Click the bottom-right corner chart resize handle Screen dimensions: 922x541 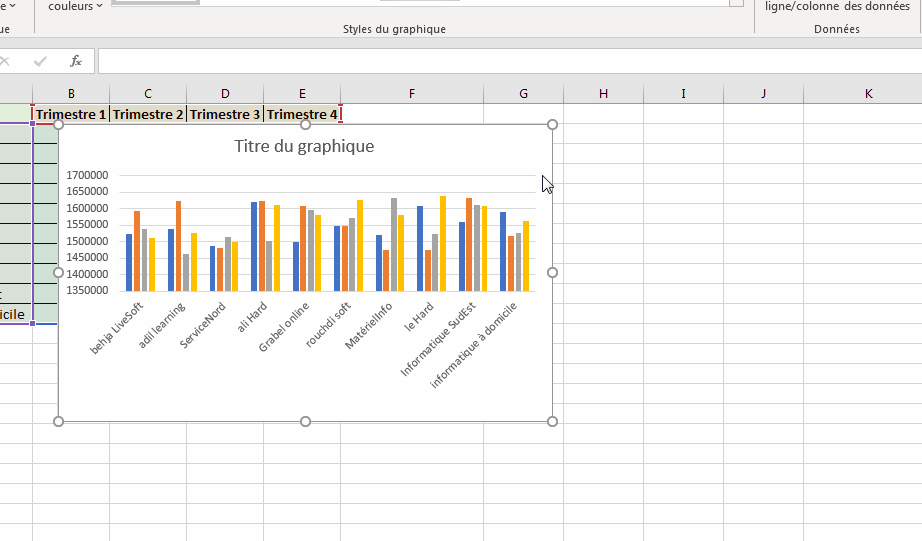[x=552, y=422]
